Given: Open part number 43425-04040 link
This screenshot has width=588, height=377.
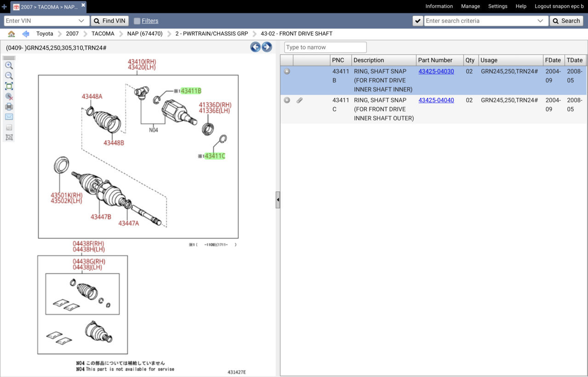Looking at the screenshot, I should [436, 100].
